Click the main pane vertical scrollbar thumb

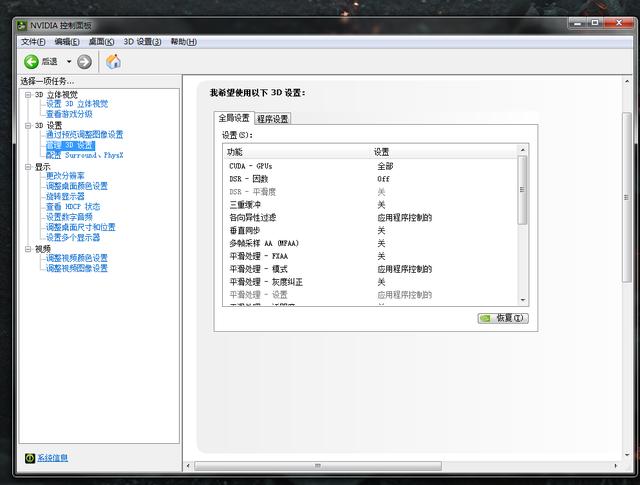point(627,197)
